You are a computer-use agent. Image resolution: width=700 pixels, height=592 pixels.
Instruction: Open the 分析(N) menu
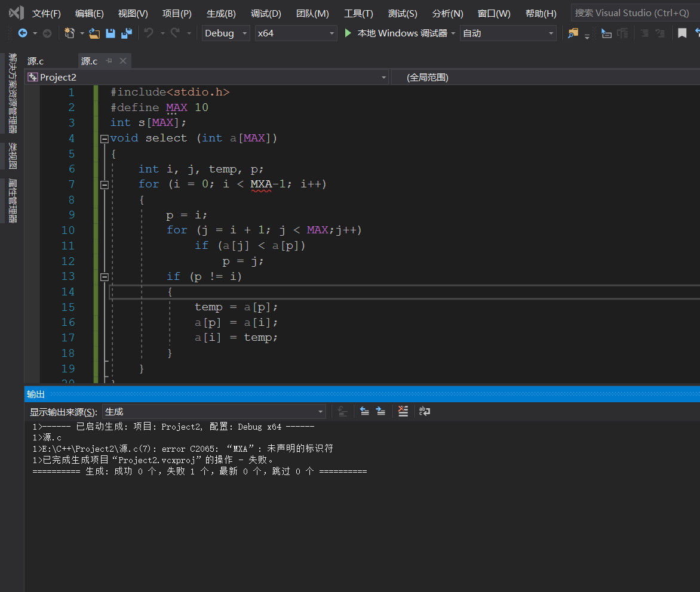(x=448, y=13)
